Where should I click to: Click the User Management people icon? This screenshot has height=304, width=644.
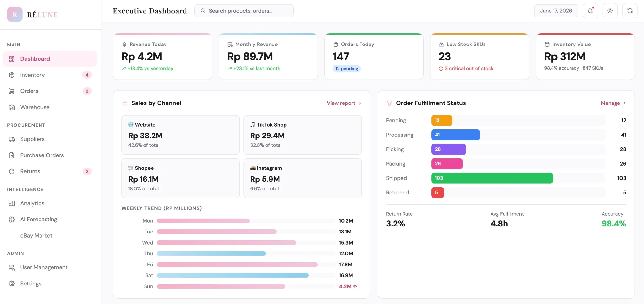coord(12,267)
